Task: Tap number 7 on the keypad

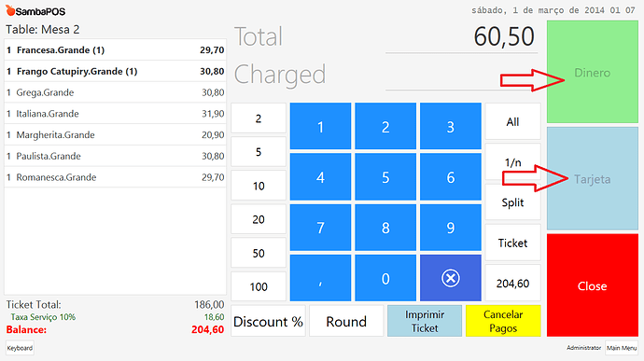Action: tap(320, 228)
